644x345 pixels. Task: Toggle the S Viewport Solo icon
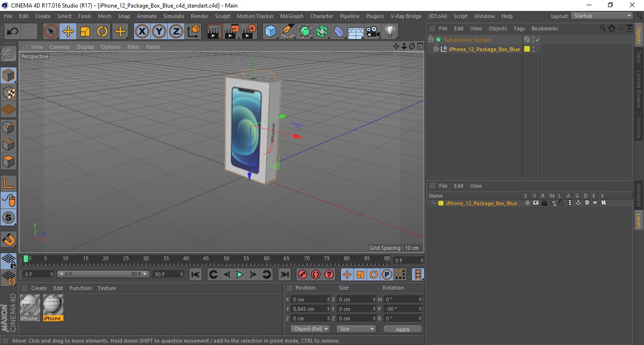[9, 218]
